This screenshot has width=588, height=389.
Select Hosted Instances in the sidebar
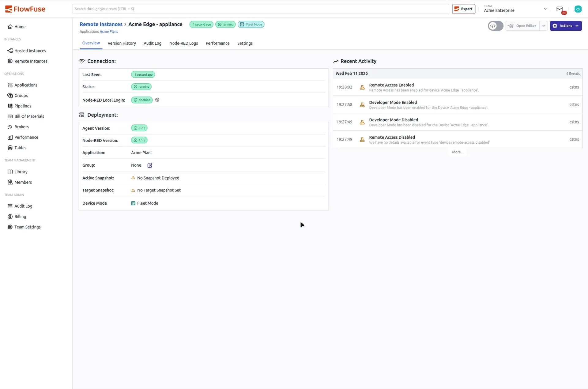pos(30,51)
